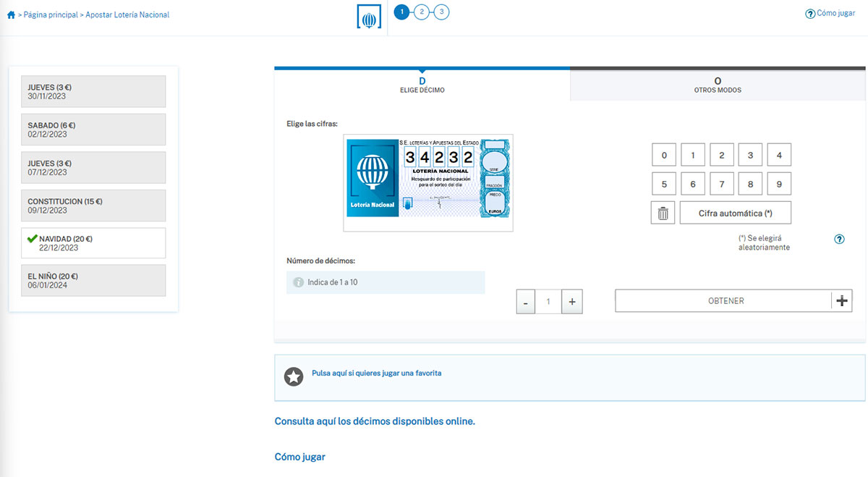Click the plus icon inside the OBTENER button

(841, 300)
